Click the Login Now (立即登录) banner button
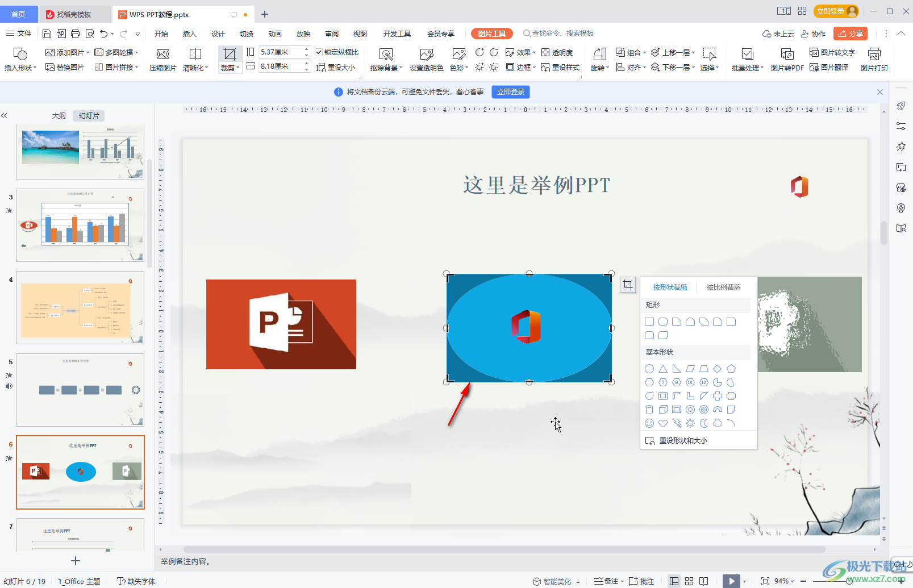The width and height of the screenshot is (913, 588). point(511,91)
